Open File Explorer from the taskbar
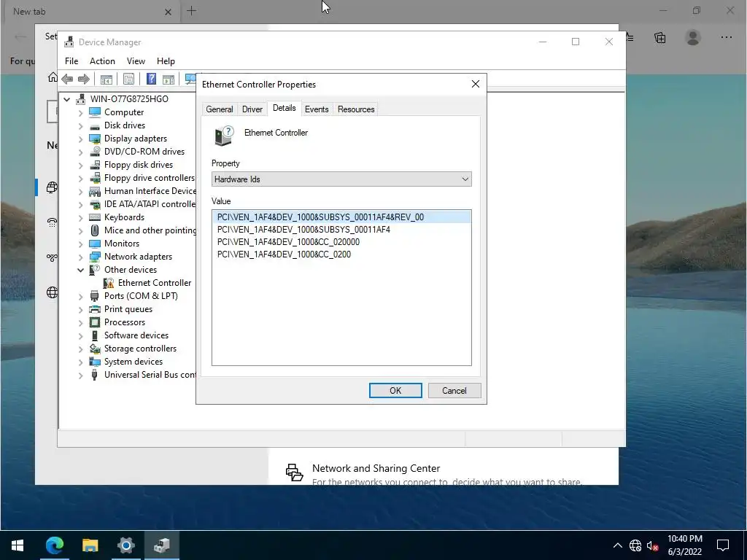This screenshot has height=560, width=747. click(x=90, y=545)
